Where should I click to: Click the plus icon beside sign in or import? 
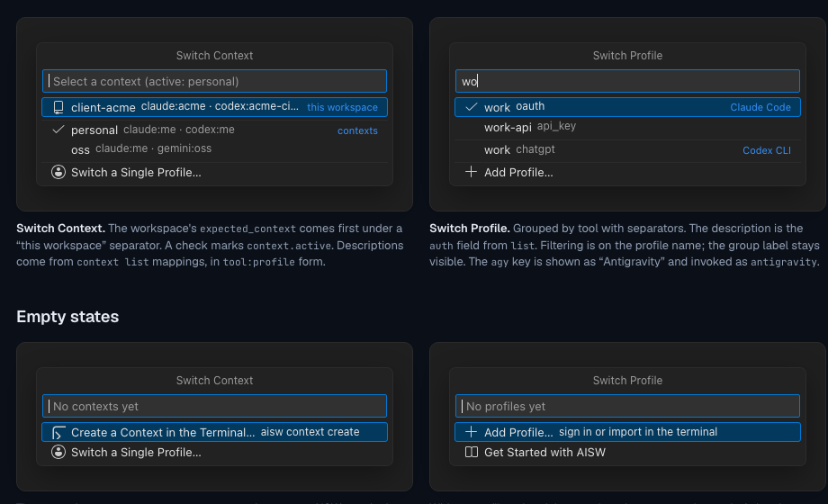pos(471,432)
